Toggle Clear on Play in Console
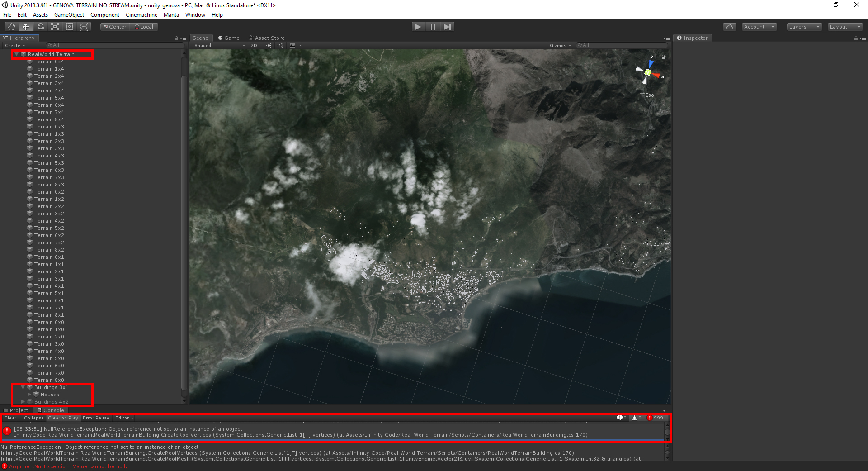The width and height of the screenshot is (868, 471). 63,418
